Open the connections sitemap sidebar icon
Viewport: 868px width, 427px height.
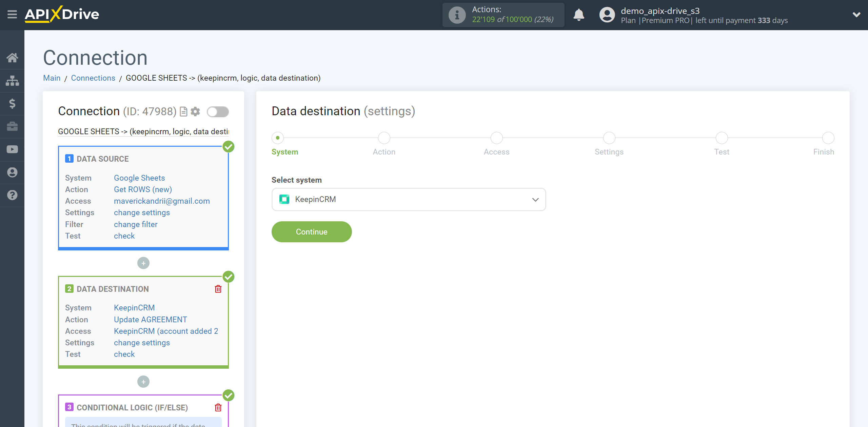click(12, 81)
